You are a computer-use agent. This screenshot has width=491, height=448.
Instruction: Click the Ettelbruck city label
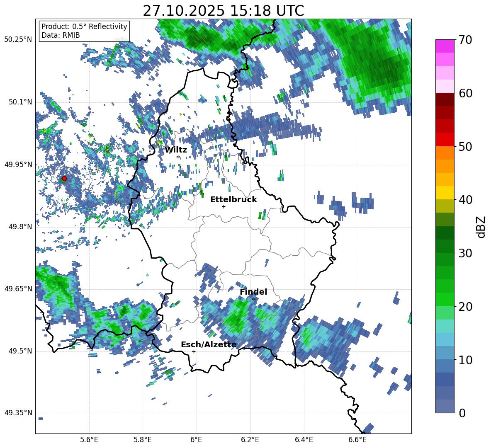click(x=233, y=200)
